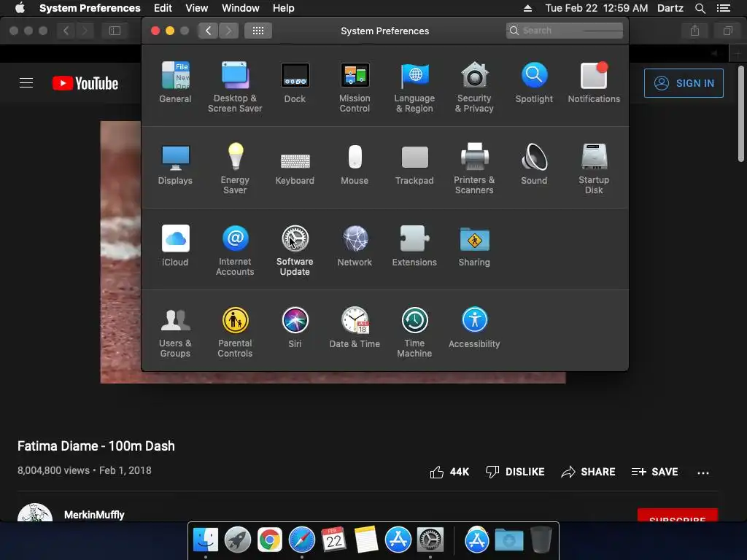Click the eject icon in menu bar
Image resolution: width=747 pixels, height=560 pixels.
pos(527,8)
